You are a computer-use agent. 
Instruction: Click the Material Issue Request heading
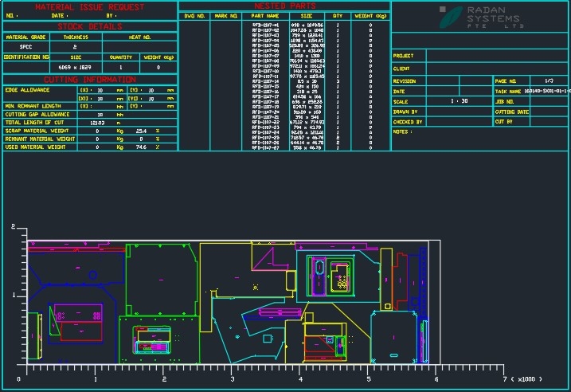pos(89,6)
